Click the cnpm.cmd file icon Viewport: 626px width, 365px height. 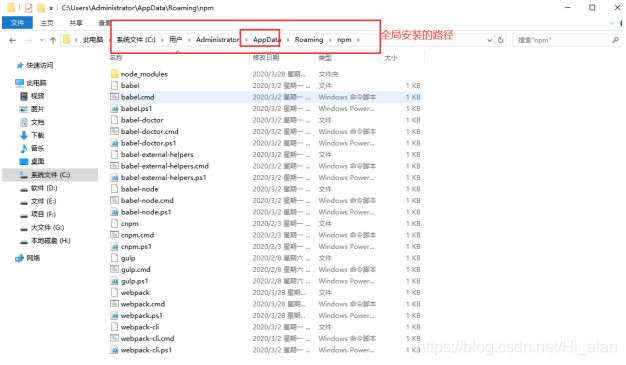114,235
